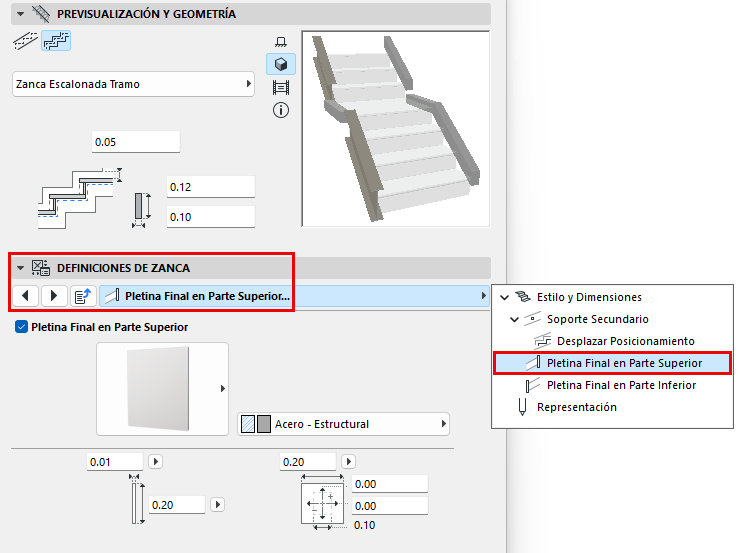
Task: Click the first 0.00 offset field
Action: tap(390, 484)
